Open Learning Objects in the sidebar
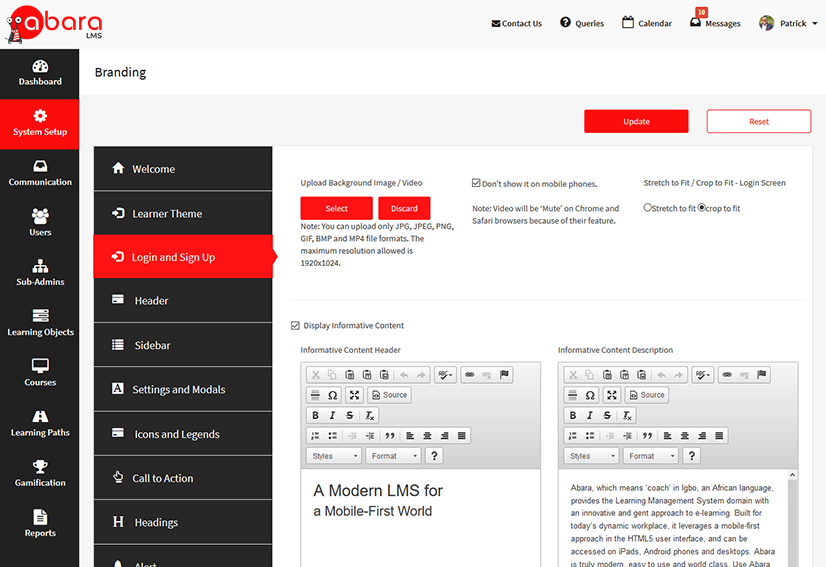Screen dimensions: 826x567 pyautogui.click(x=40, y=324)
